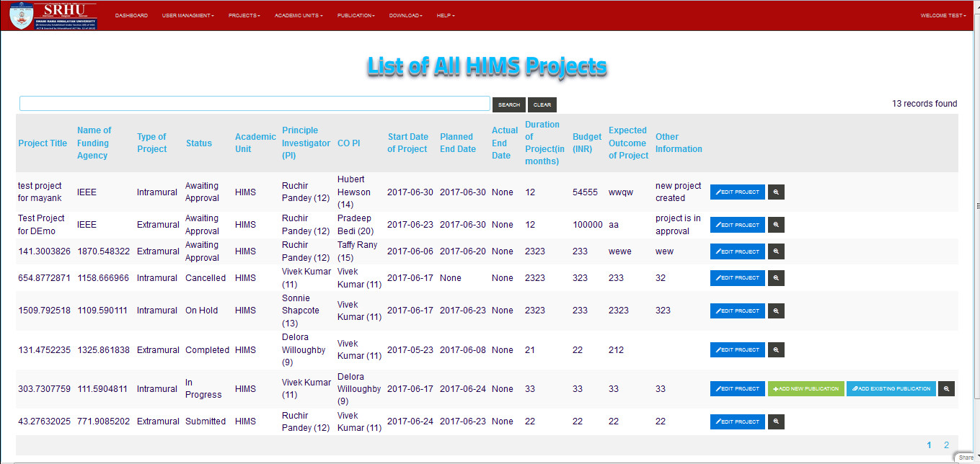Viewport: 980px width, 464px height.
Task: Sort by Name of Funding Agency header
Action: click(x=94, y=143)
